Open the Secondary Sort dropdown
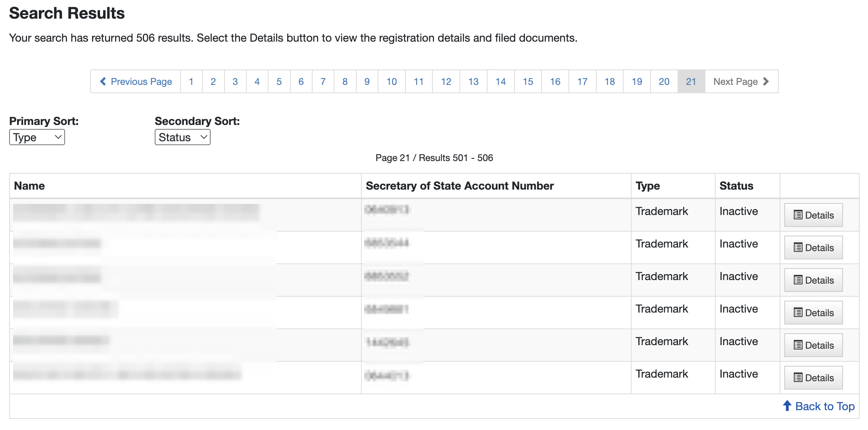The image size is (868, 430). click(x=182, y=137)
